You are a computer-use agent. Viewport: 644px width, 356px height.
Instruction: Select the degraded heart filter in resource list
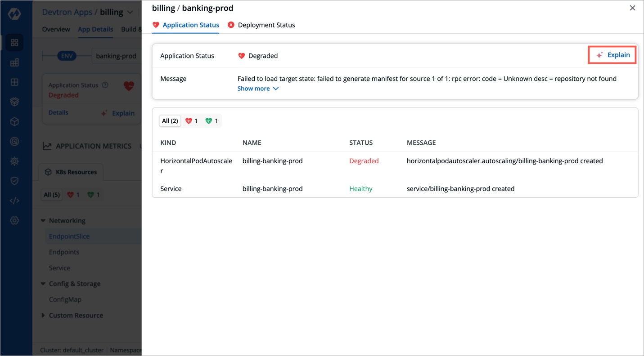pyautogui.click(x=191, y=120)
